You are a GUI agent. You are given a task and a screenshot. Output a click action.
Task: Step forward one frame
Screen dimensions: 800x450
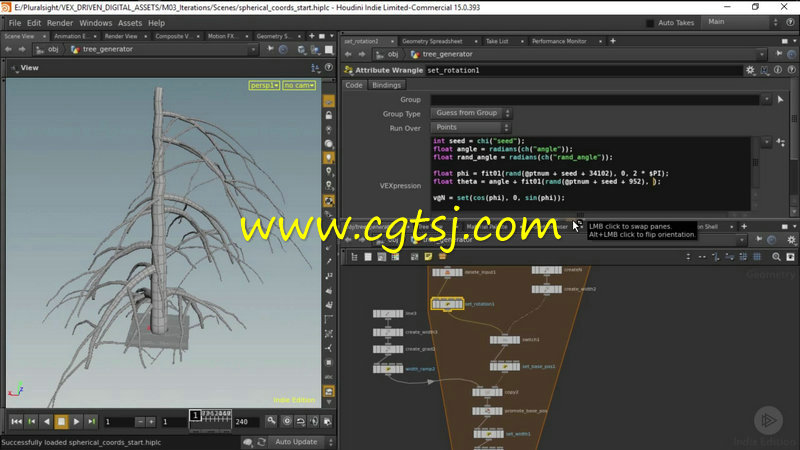click(92, 421)
